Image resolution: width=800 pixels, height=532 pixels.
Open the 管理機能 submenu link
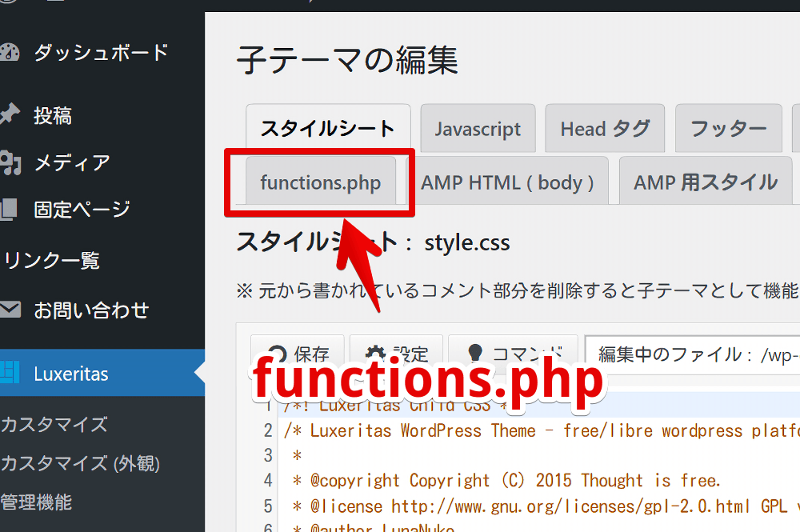(x=36, y=503)
